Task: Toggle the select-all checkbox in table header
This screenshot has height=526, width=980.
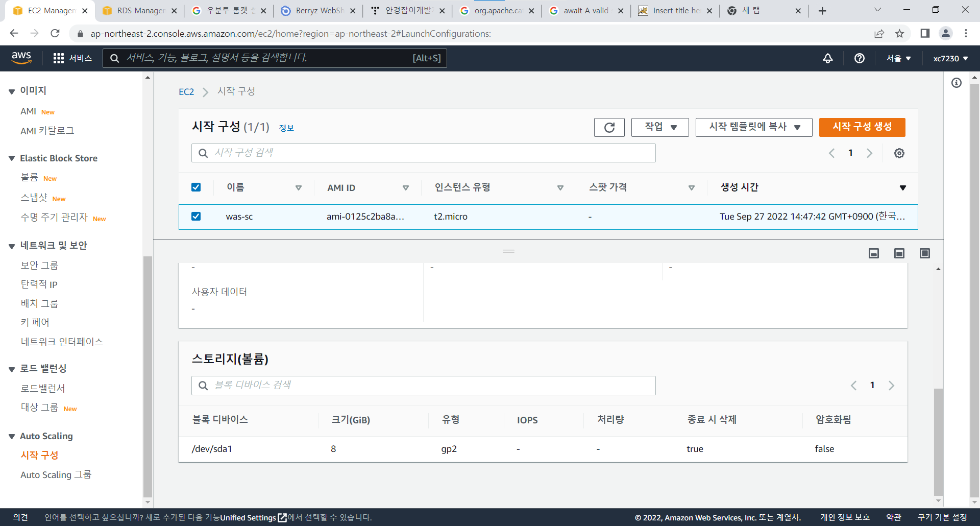Action: [x=196, y=187]
